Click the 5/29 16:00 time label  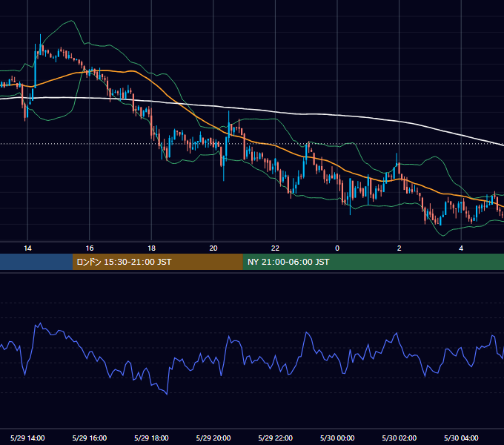(90, 438)
